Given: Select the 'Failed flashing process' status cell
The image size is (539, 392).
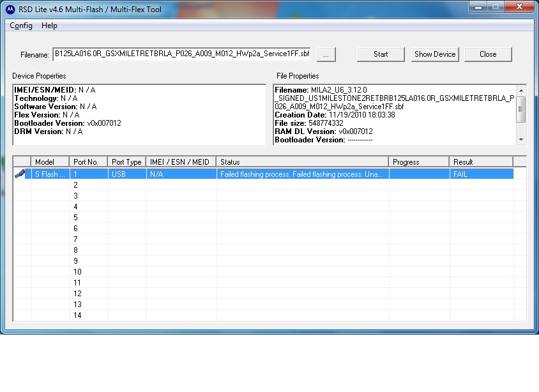Looking at the screenshot, I should point(303,174).
